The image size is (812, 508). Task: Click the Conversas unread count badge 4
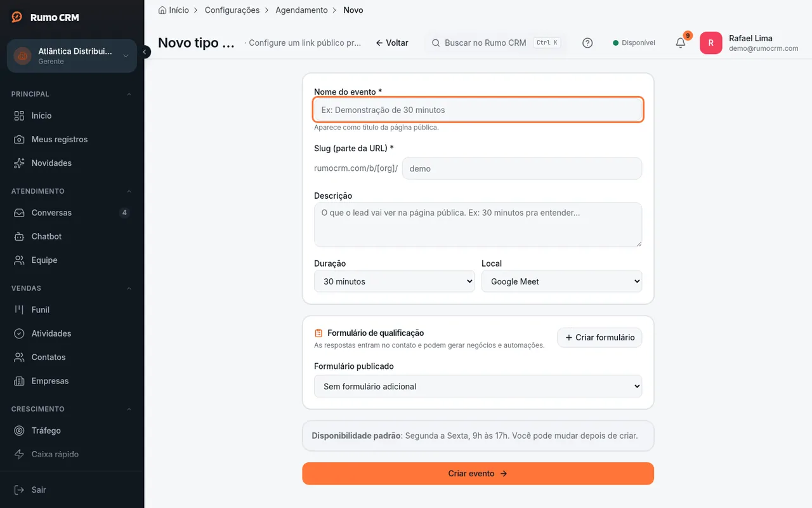point(124,213)
